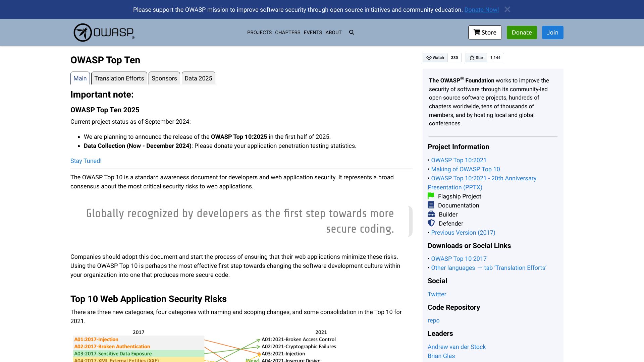Follow the Donate Now! link
Viewport: 644px width, 362px height.
481,10
